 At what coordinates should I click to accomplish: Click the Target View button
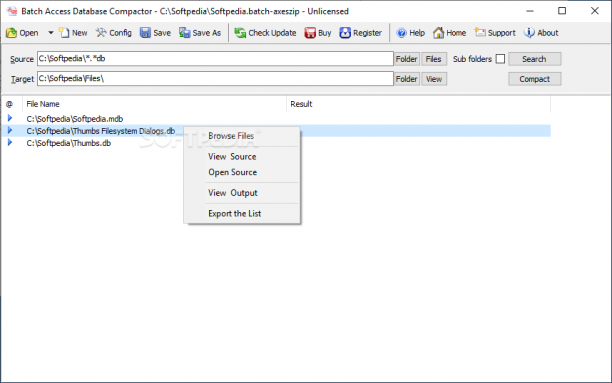[x=434, y=79]
